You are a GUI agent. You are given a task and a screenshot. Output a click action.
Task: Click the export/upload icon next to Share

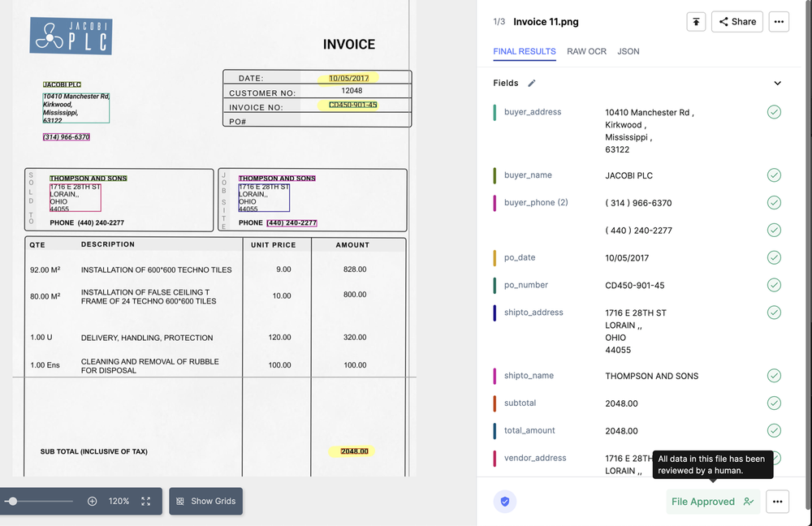pyautogui.click(x=696, y=22)
